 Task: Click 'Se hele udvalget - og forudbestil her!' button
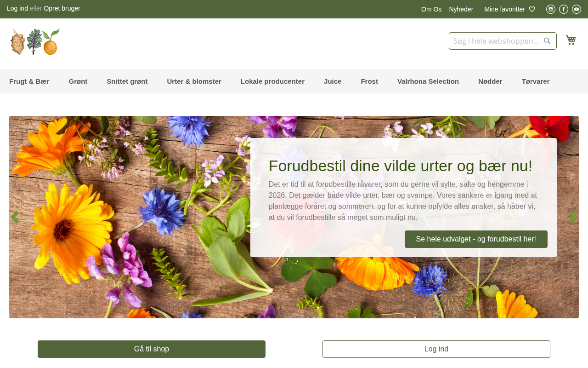click(476, 239)
